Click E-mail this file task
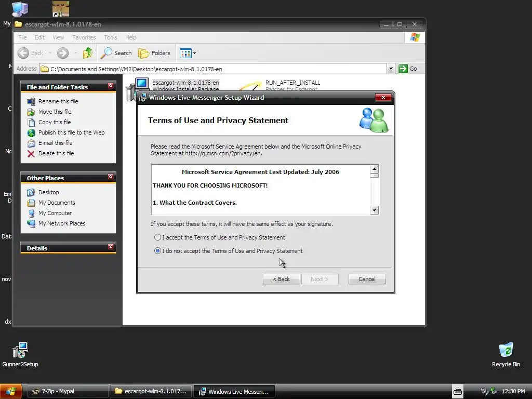Image resolution: width=532 pixels, height=399 pixels. tap(55, 143)
